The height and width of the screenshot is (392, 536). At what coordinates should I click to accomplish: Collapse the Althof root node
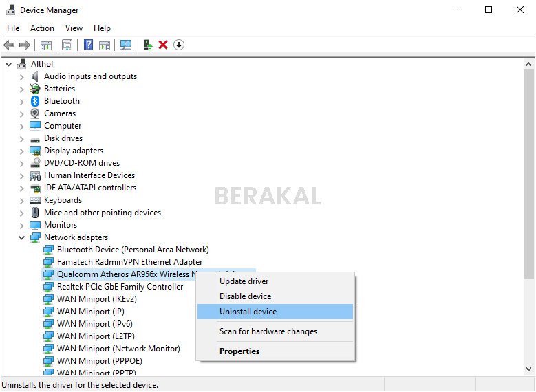9,64
